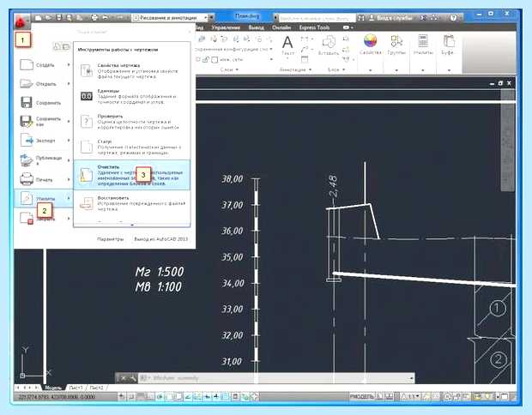
Task: Click Plot printer icon in quick access toolbar
Action: tap(94, 18)
